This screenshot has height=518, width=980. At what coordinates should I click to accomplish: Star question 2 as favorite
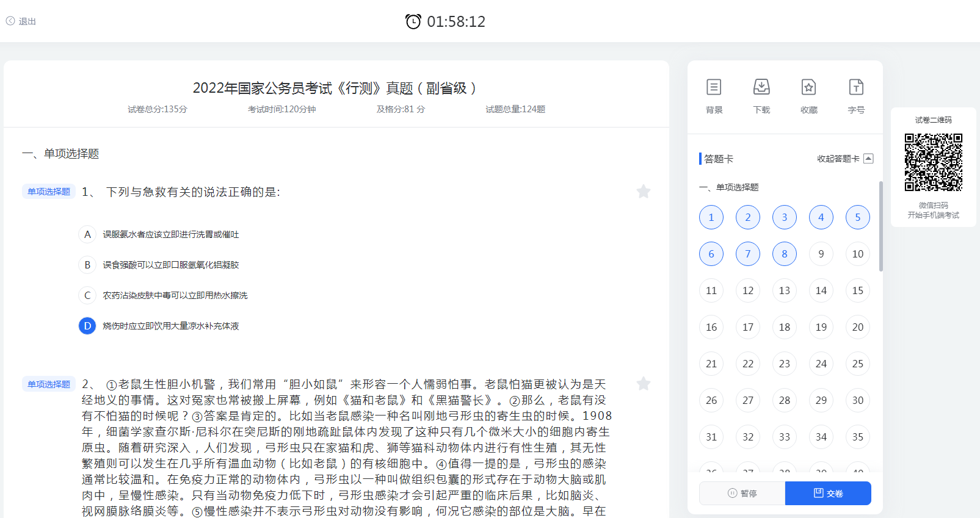643,384
